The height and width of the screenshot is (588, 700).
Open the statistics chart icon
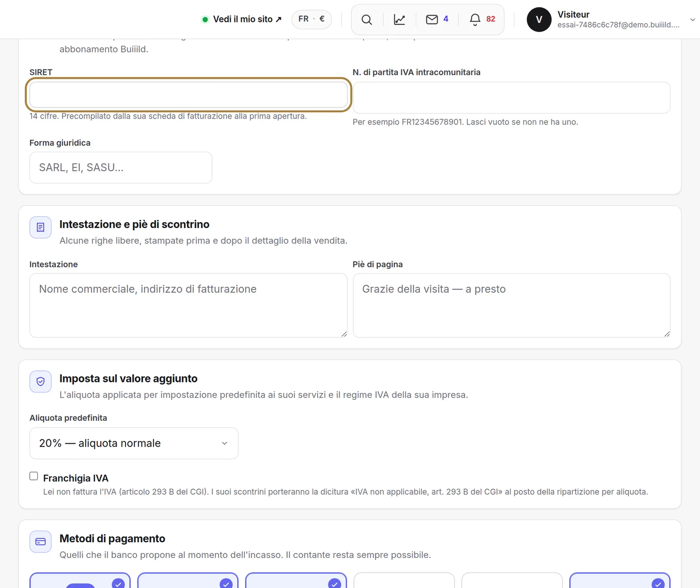(x=400, y=19)
